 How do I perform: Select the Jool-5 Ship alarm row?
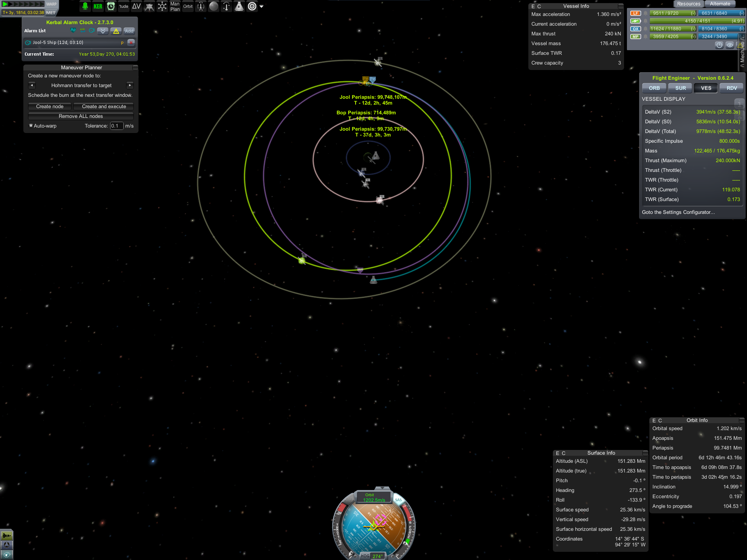(x=80, y=43)
